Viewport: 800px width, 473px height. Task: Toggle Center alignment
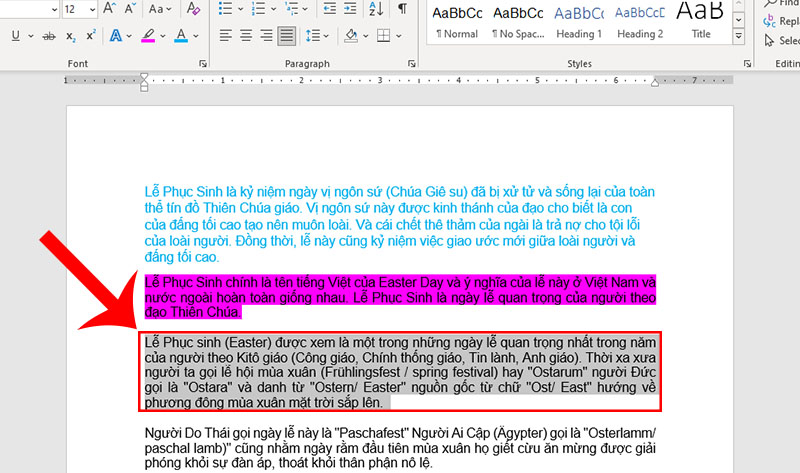244,36
